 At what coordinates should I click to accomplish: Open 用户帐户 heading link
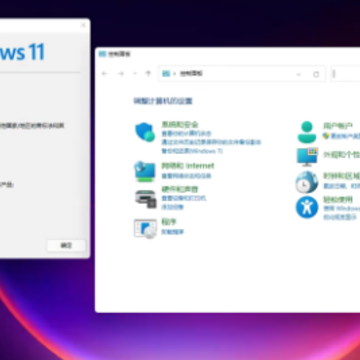point(338,126)
